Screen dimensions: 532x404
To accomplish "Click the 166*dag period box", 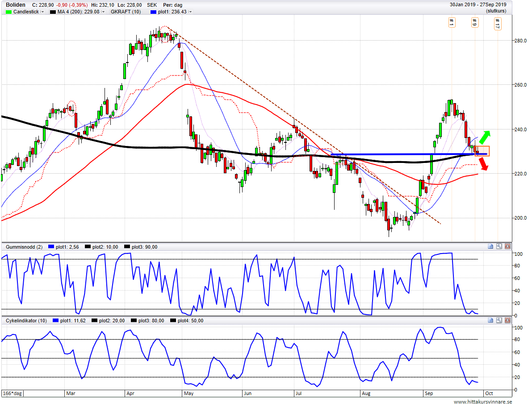I will tap(13, 393).
